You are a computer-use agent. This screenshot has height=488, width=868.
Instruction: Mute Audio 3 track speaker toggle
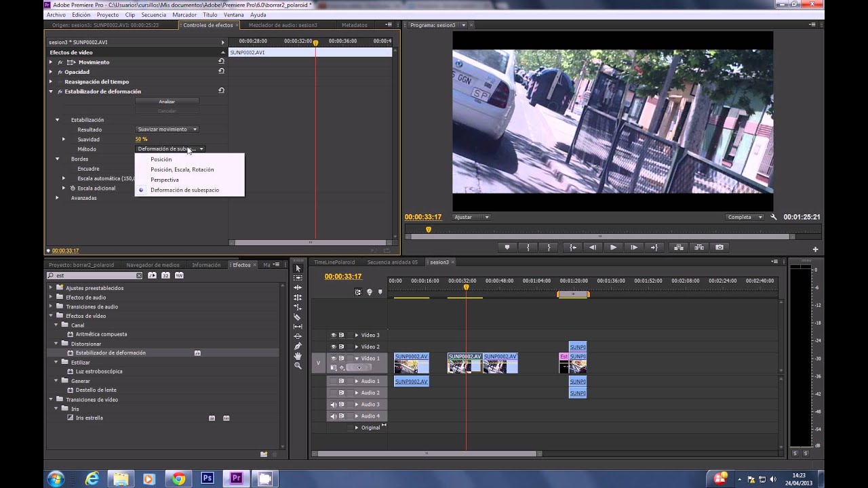334,405
